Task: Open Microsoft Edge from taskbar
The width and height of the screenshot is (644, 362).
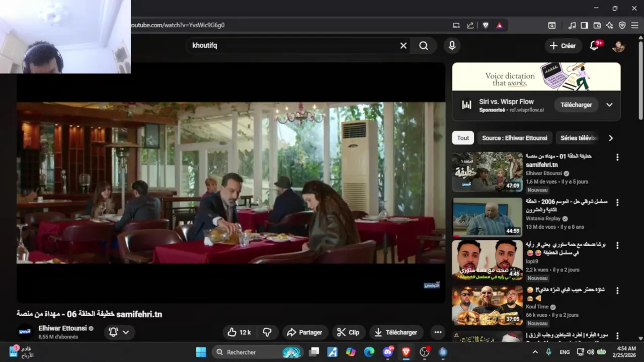Action: click(369, 352)
